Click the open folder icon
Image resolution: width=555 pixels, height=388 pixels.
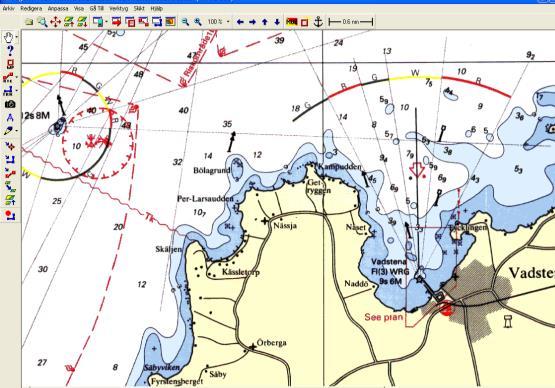pyautogui.click(x=29, y=22)
